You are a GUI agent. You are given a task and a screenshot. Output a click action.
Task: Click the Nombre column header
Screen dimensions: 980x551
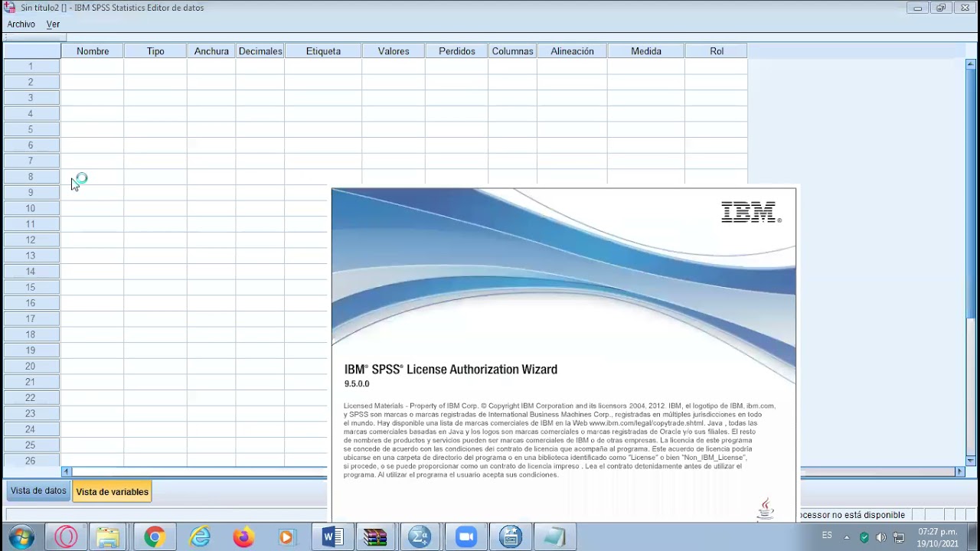click(x=93, y=51)
